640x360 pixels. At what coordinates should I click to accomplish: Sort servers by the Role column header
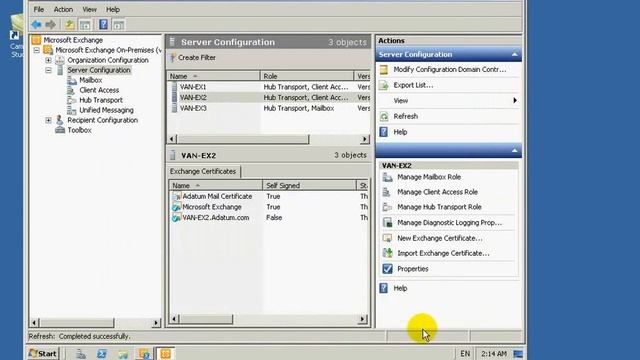[307, 76]
